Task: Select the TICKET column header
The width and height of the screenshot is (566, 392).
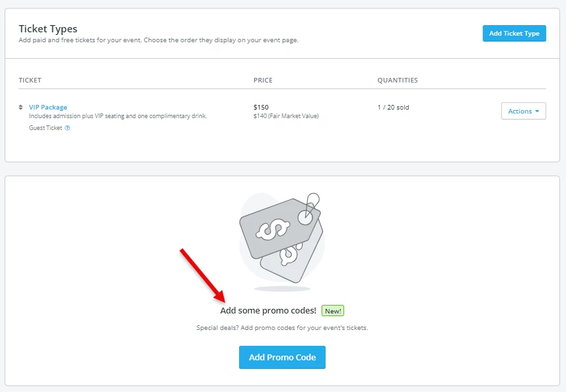Action: click(30, 80)
